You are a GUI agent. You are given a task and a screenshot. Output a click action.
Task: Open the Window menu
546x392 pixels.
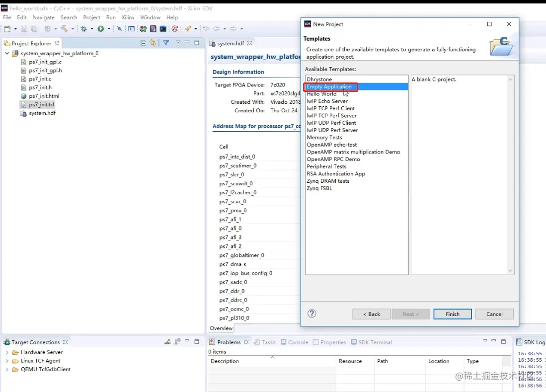point(150,17)
